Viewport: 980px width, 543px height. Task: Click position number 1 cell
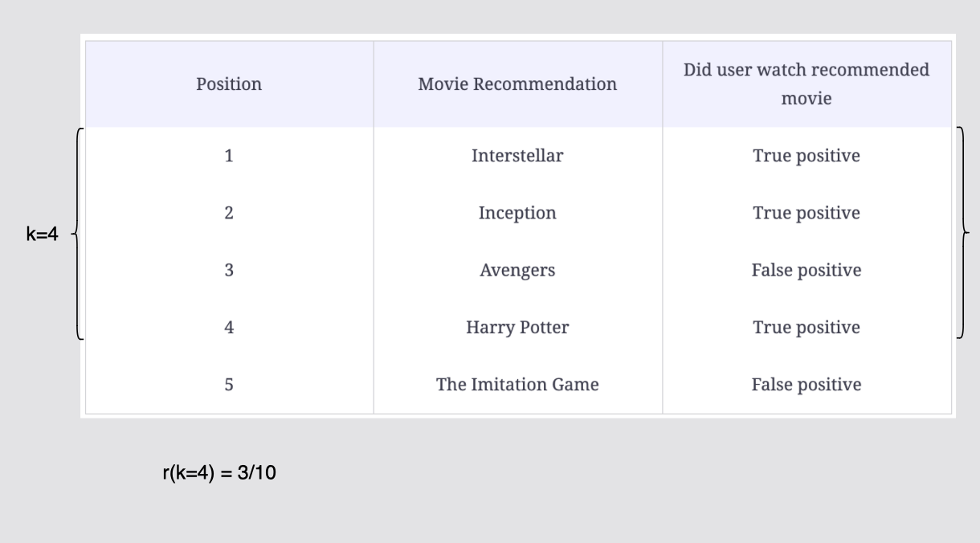pos(229,156)
